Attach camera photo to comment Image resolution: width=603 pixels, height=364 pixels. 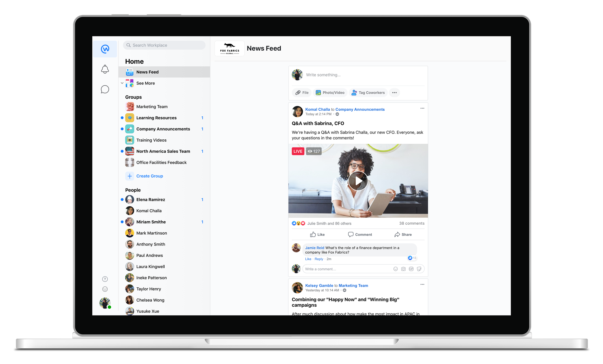[403, 269]
